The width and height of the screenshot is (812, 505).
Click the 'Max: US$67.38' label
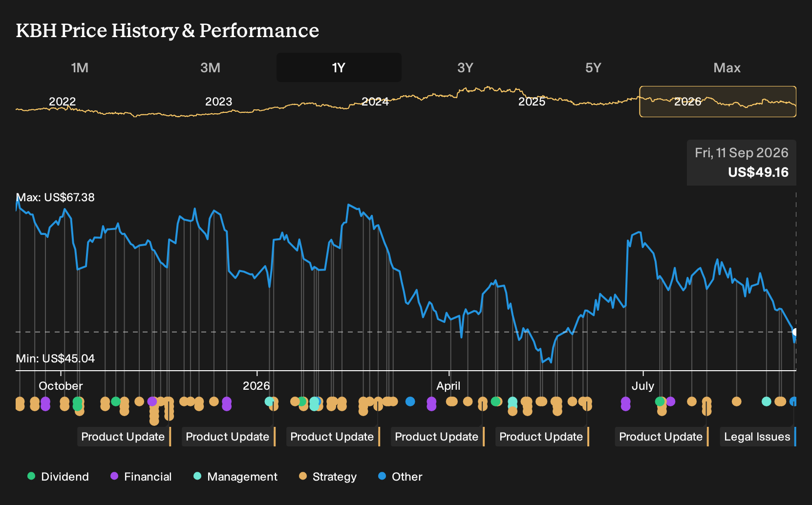(x=55, y=197)
